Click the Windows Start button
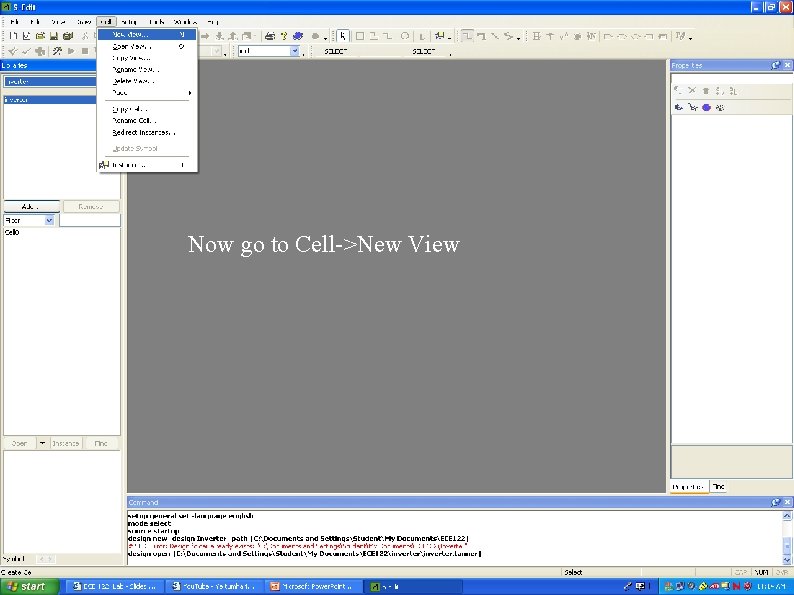 (30, 586)
